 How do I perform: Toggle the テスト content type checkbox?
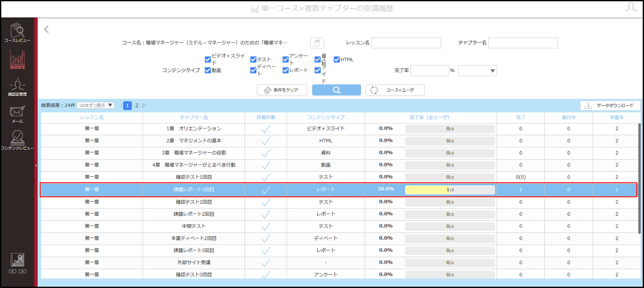(253, 59)
